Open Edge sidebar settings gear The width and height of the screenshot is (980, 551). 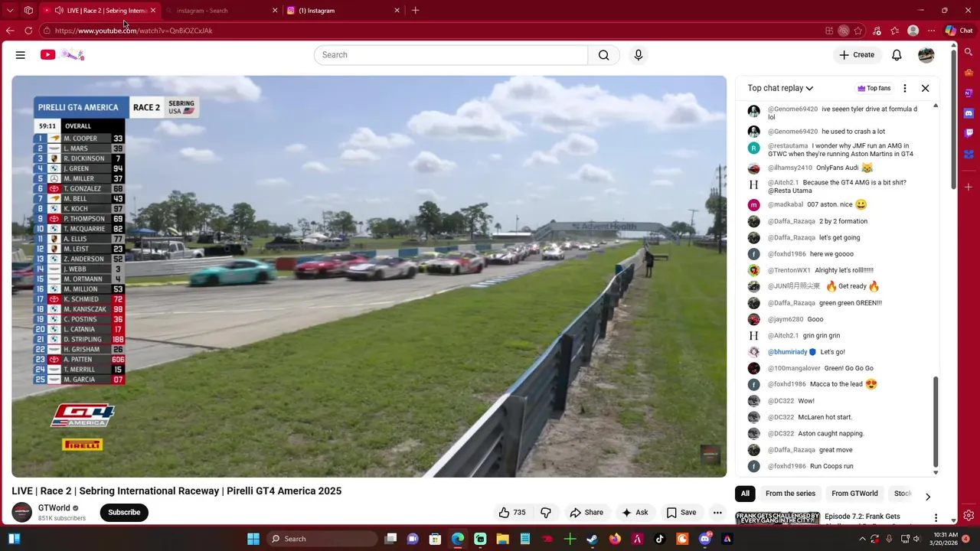click(x=969, y=516)
